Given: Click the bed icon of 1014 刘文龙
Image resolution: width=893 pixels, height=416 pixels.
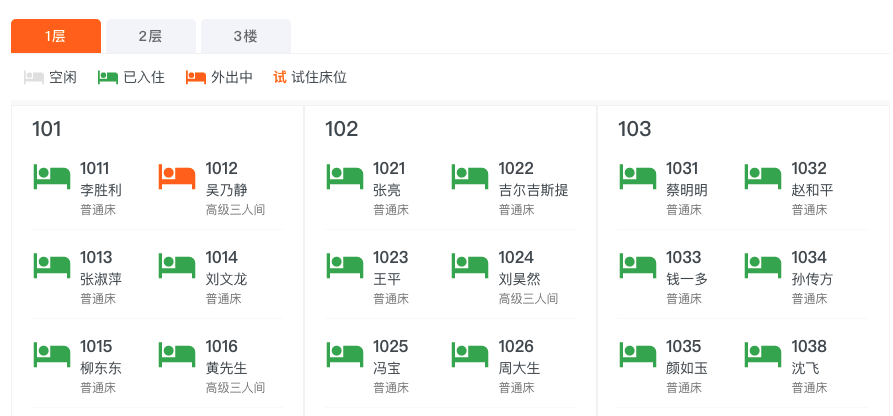Looking at the screenshot, I should click(x=177, y=266).
